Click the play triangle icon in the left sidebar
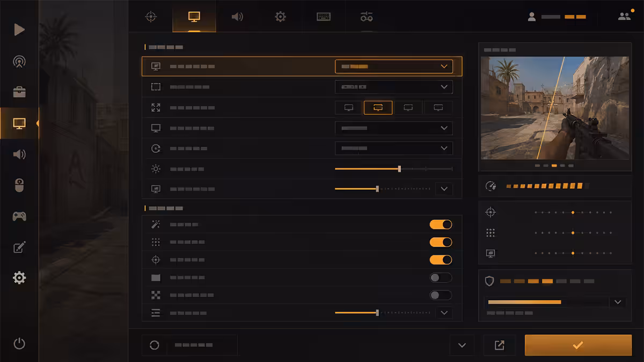This screenshot has height=362, width=644. click(x=19, y=29)
